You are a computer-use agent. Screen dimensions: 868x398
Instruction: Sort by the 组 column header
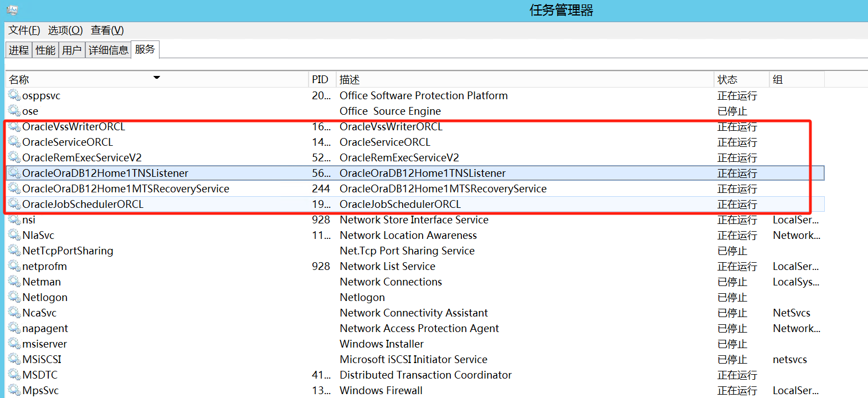797,80
